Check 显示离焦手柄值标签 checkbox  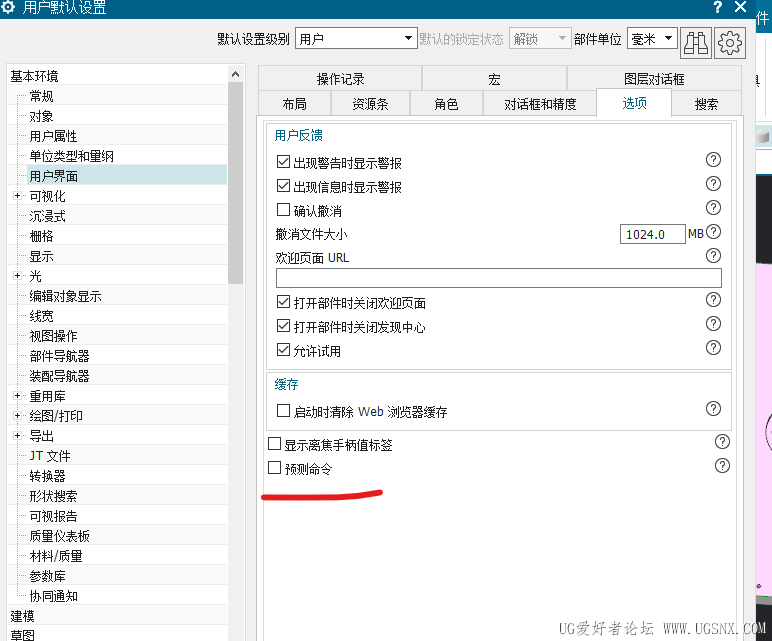tap(274, 444)
